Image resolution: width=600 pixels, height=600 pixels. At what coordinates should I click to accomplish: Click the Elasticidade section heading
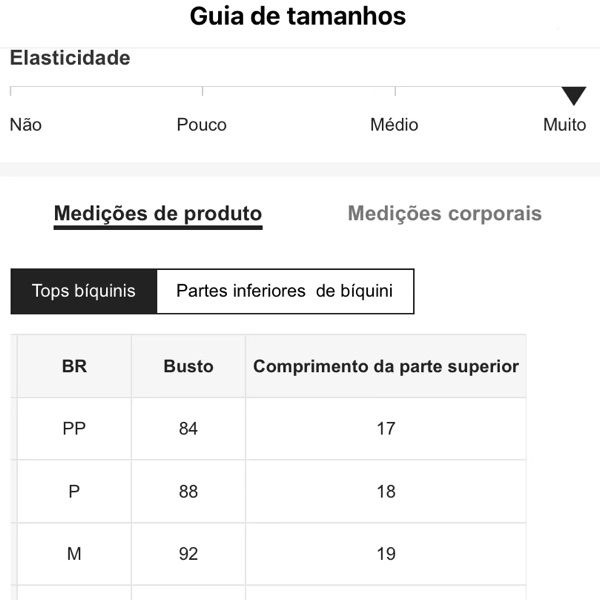(70, 58)
